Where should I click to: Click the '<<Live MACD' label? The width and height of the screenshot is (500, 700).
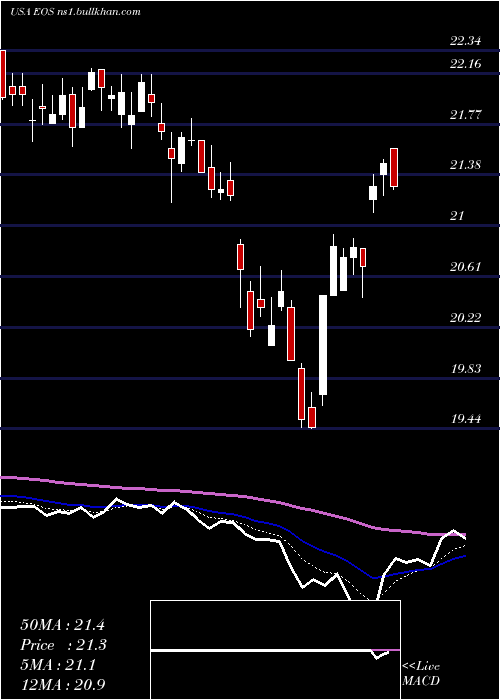[x=421, y=673]
